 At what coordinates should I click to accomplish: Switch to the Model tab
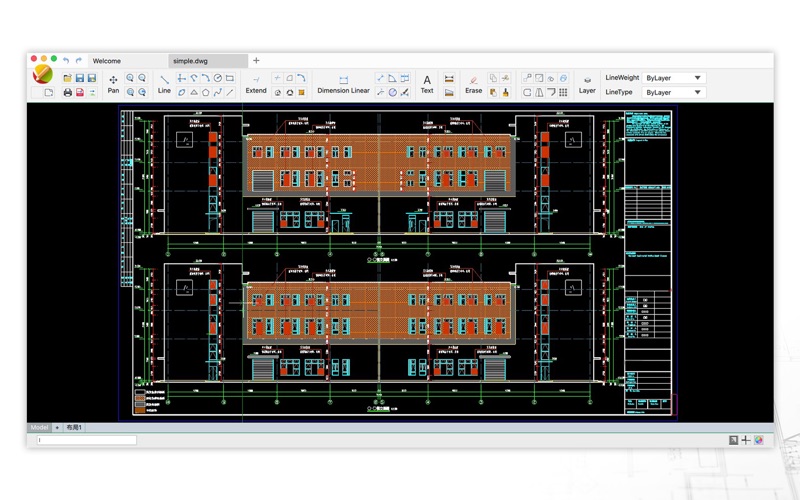pyautogui.click(x=39, y=428)
